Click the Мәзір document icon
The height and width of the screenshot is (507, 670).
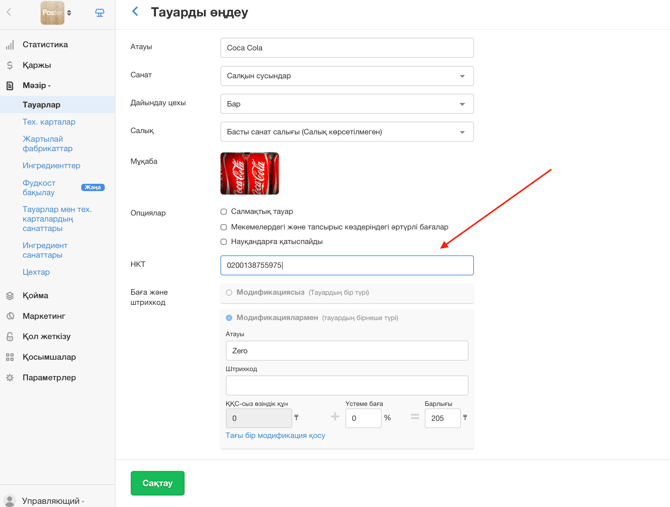coord(10,85)
